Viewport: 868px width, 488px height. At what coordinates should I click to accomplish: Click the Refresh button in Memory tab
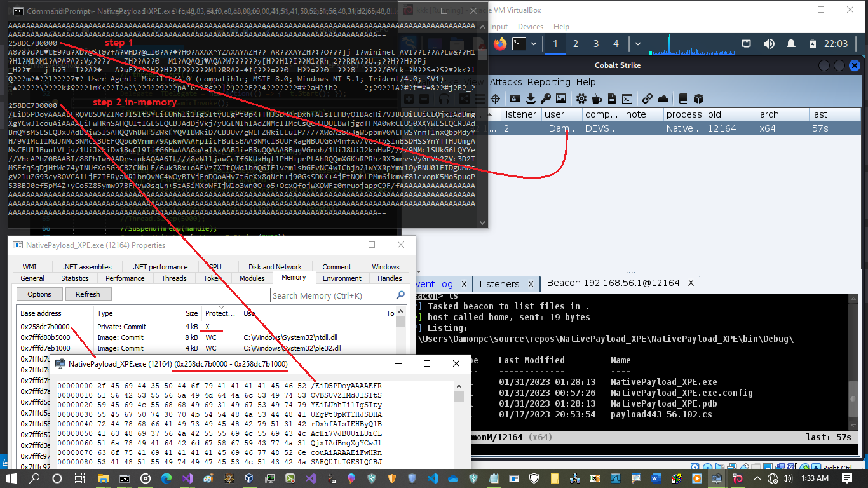[x=88, y=294]
